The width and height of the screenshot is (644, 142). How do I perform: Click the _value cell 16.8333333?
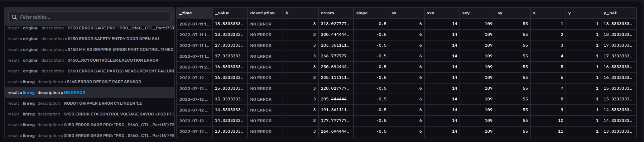[230, 67]
